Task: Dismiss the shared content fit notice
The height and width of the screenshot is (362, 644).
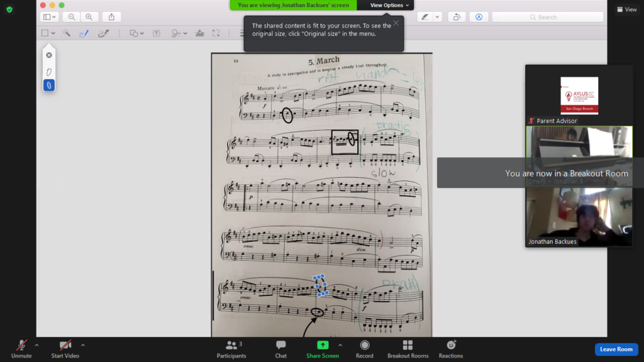Action: point(396,23)
